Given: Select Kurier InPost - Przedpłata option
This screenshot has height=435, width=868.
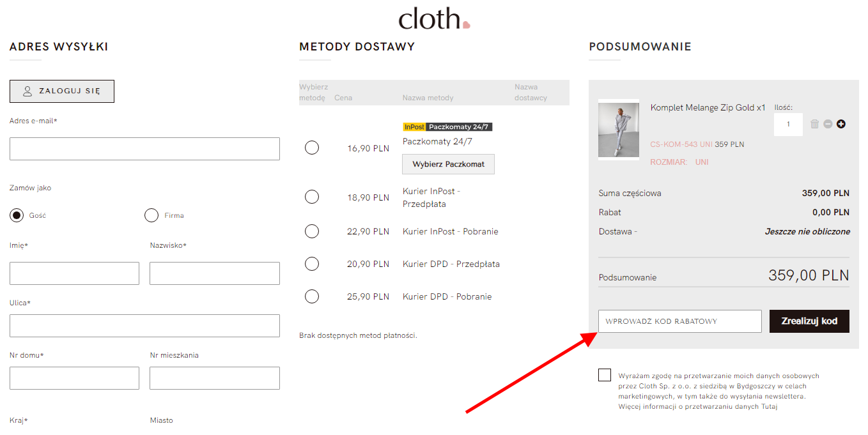Looking at the screenshot, I should pyautogui.click(x=312, y=197).
